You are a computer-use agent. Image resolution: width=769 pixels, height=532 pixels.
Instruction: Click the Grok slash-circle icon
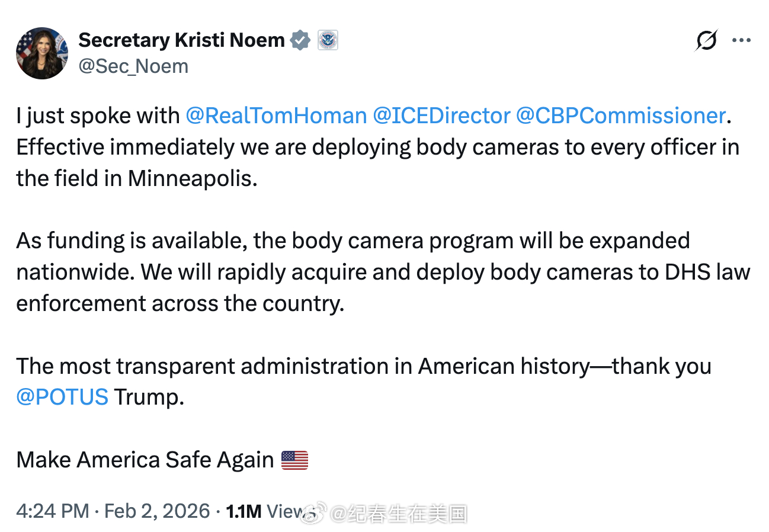tap(706, 41)
